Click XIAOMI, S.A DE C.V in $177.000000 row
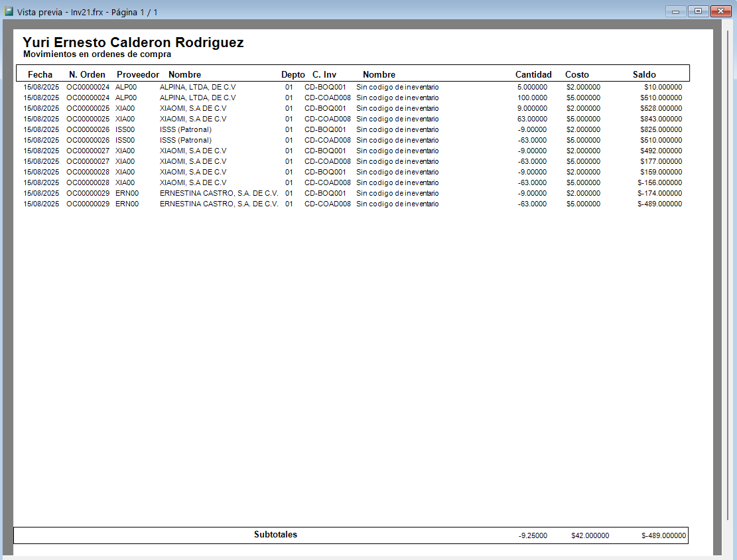 (x=193, y=161)
